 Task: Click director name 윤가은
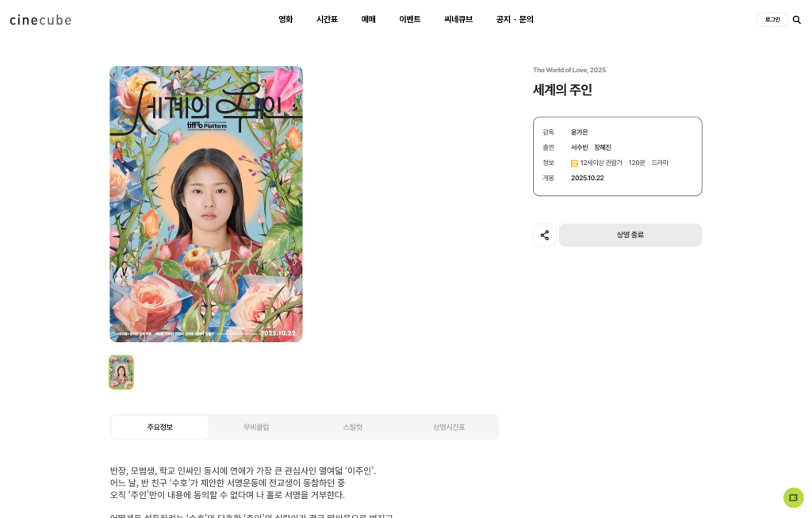[579, 132]
